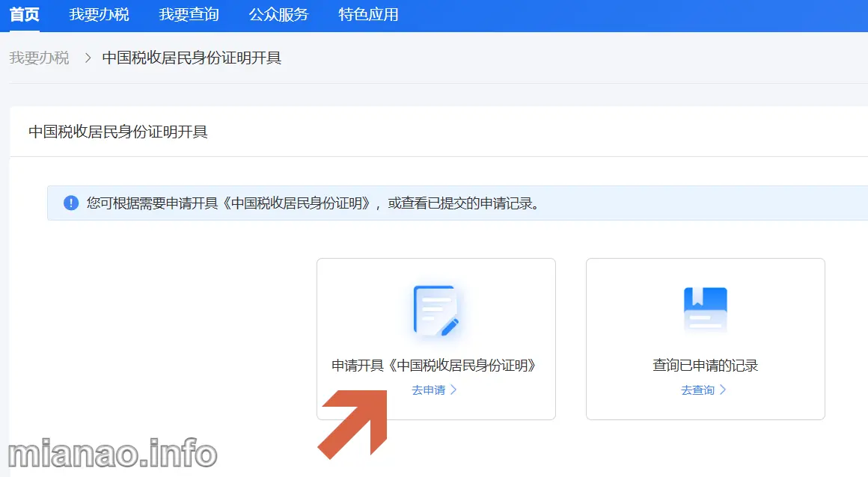Click the notice text about 申请记录
This screenshot has height=477, width=868.
pyautogui.click(x=313, y=203)
